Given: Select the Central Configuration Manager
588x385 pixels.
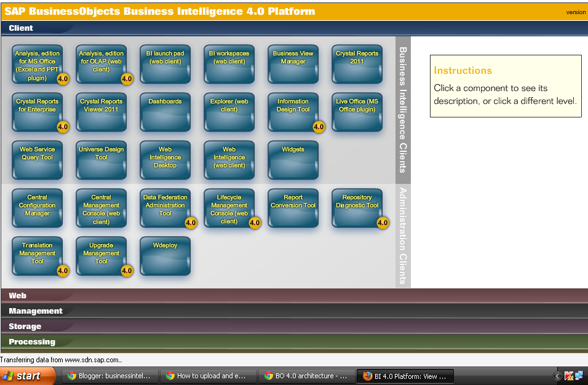Looking at the screenshot, I should pyautogui.click(x=37, y=208).
